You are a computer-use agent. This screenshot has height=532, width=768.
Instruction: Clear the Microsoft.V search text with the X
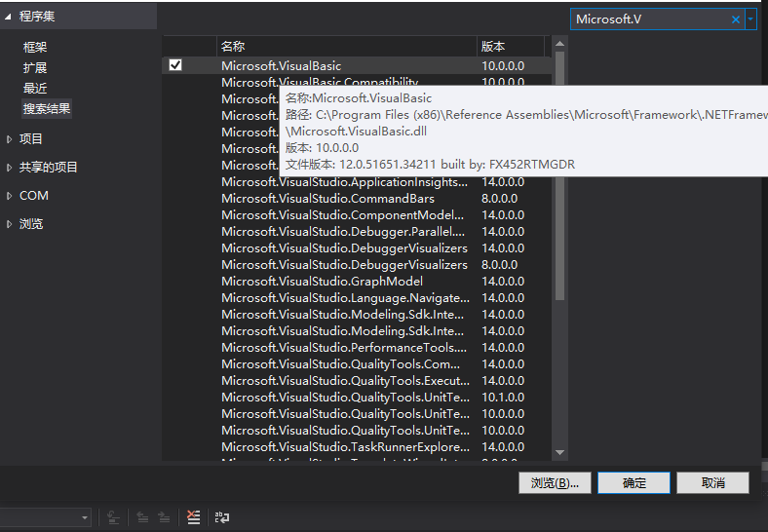pyautogui.click(x=735, y=19)
